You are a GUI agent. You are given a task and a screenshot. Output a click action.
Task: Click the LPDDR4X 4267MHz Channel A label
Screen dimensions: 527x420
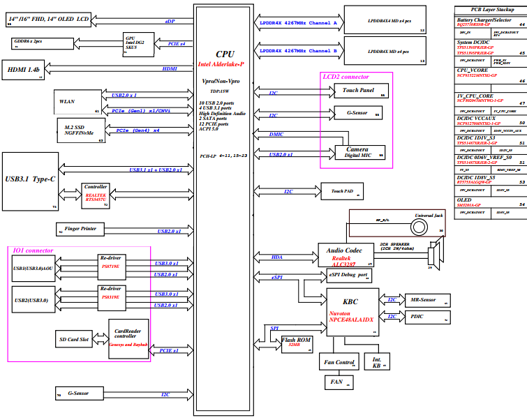pos(298,23)
